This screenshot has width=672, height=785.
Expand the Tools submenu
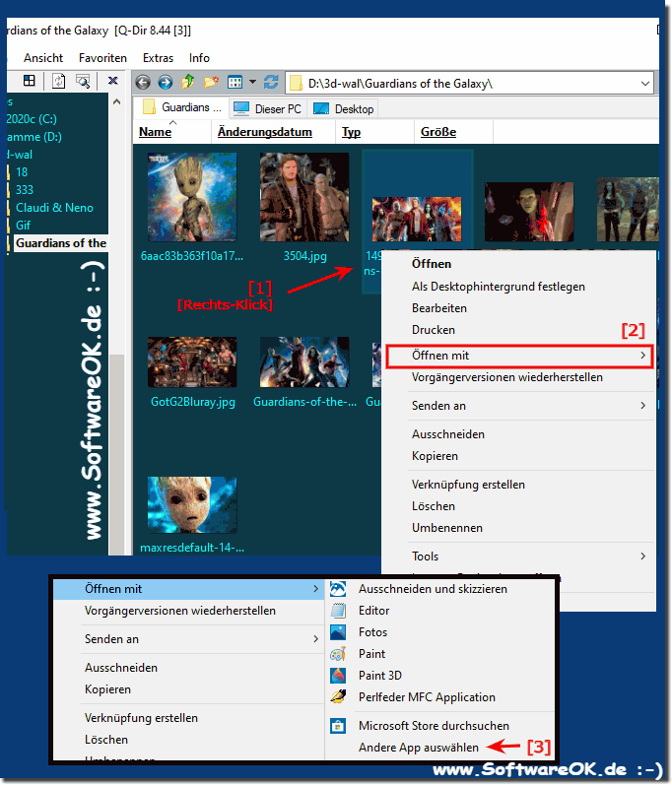519,556
